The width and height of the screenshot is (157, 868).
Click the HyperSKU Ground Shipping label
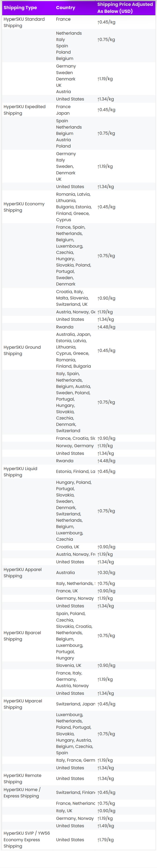click(x=22, y=350)
